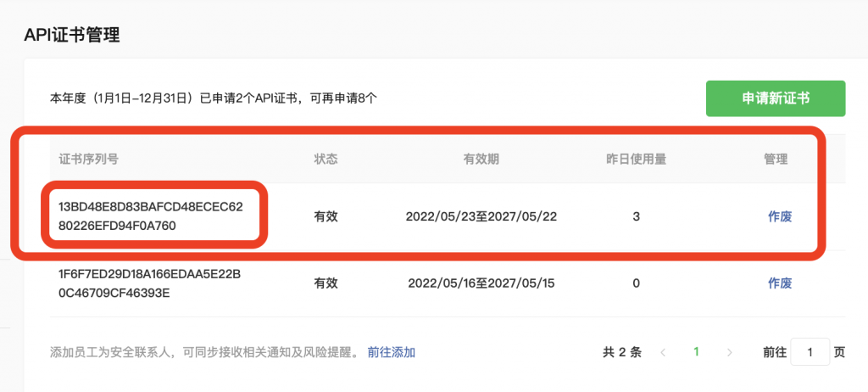Focus the page jump input field
Image resolution: width=868 pixels, height=392 pixels.
(x=810, y=352)
